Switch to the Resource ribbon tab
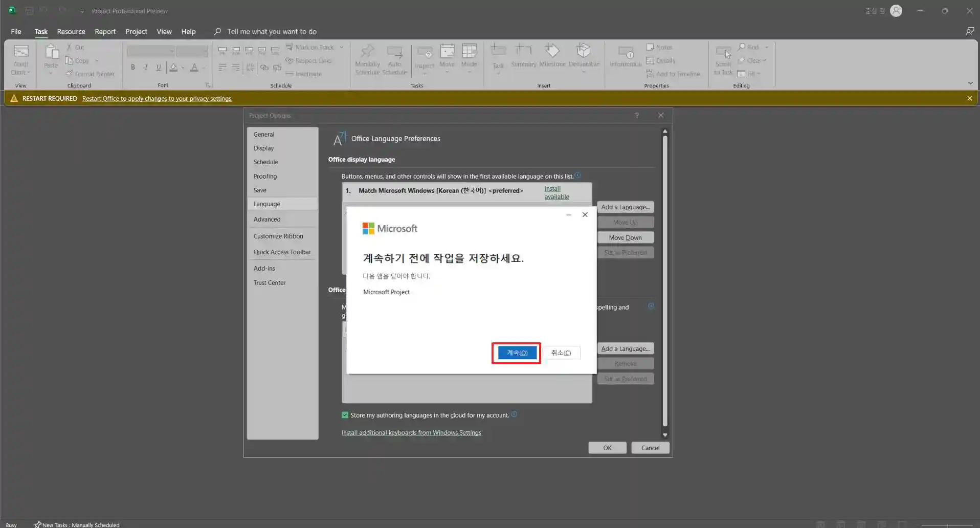 (71, 31)
